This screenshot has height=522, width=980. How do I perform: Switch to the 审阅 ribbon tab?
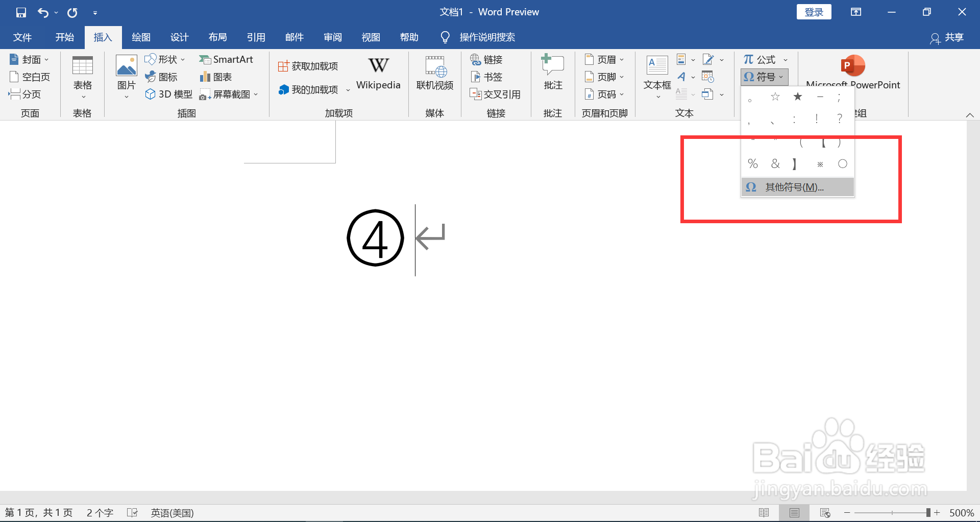(332, 37)
